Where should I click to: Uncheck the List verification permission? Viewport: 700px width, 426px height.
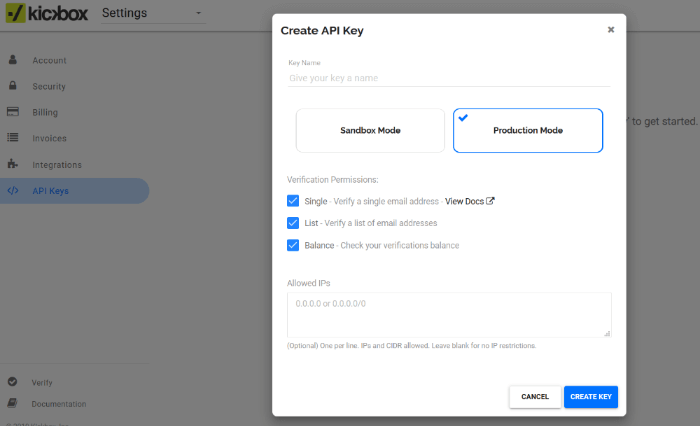pos(293,223)
